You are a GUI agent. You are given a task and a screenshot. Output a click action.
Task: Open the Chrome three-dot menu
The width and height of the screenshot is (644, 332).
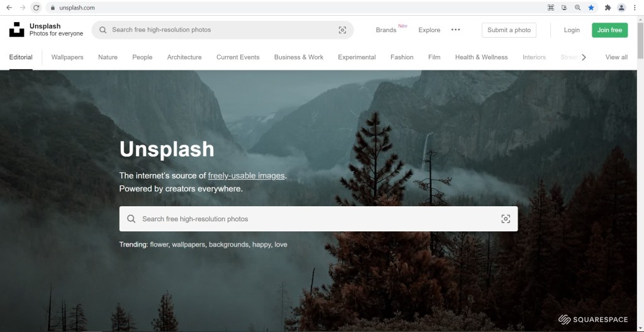pos(635,8)
